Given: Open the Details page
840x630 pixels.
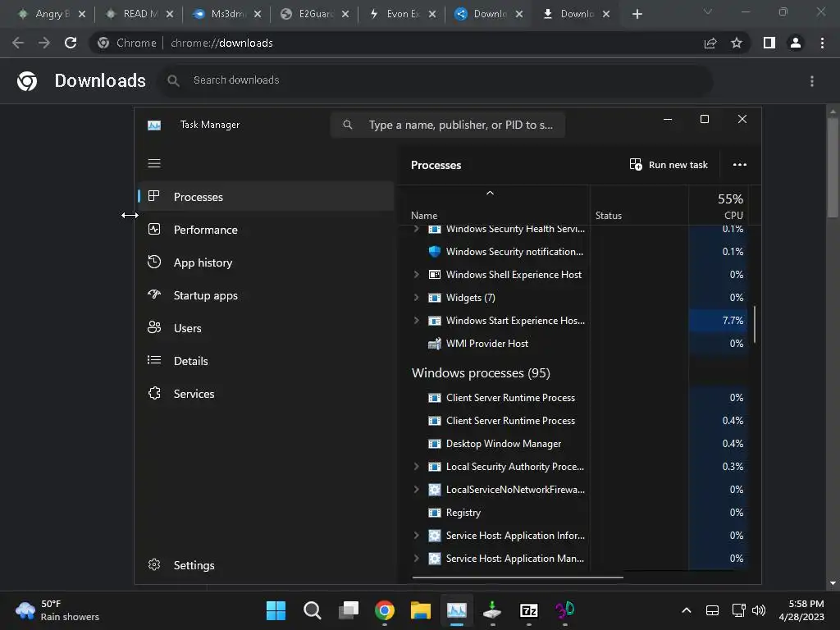Looking at the screenshot, I should 267,361.
